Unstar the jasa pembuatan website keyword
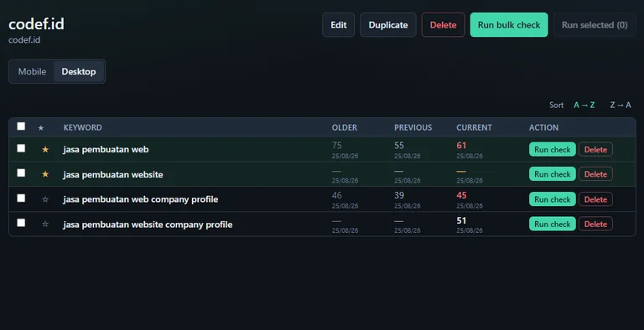Viewport: 644px width, 330px height. [45, 174]
